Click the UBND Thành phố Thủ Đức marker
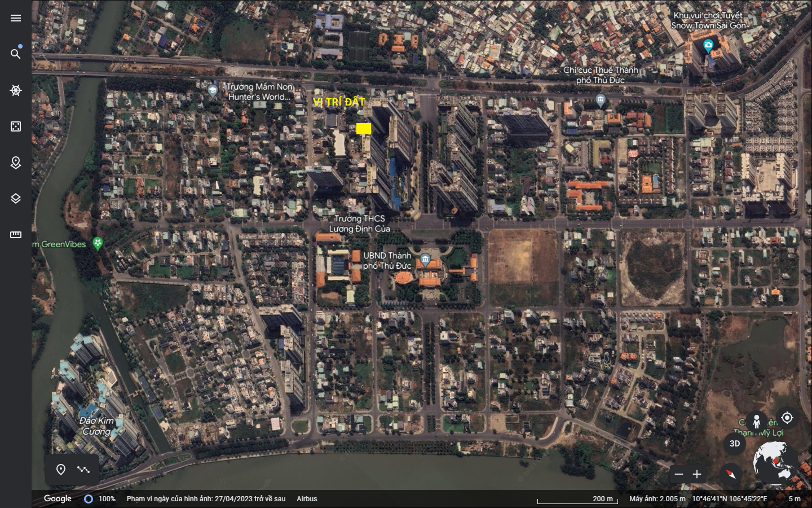This screenshot has width=812, height=508. coord(425,260)
